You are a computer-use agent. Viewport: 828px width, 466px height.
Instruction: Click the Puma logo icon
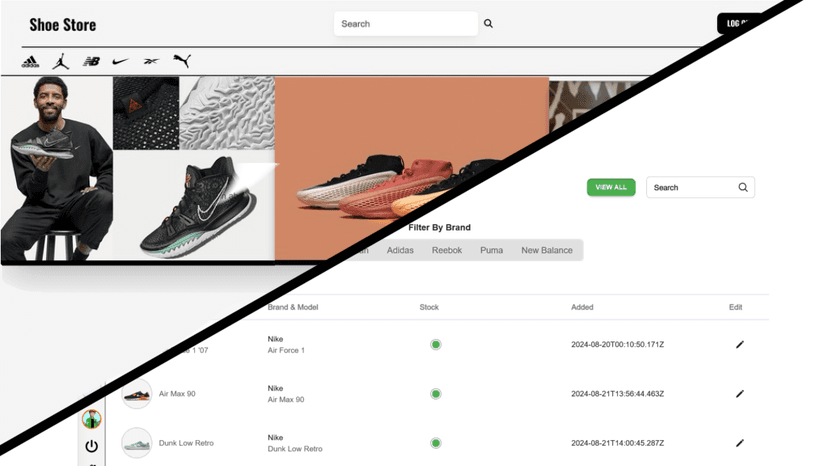182,61
